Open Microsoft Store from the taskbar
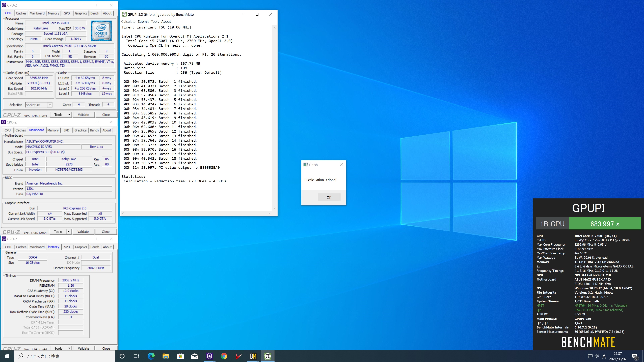The height and width of the screenshot is (362, 644). point(180,356)
